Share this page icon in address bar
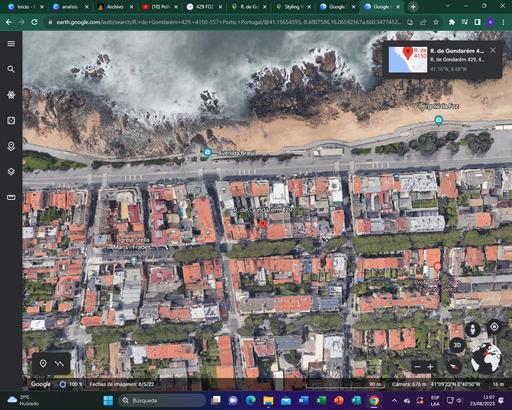This screenshot has height=410, width=512. (x=423, y=22)
